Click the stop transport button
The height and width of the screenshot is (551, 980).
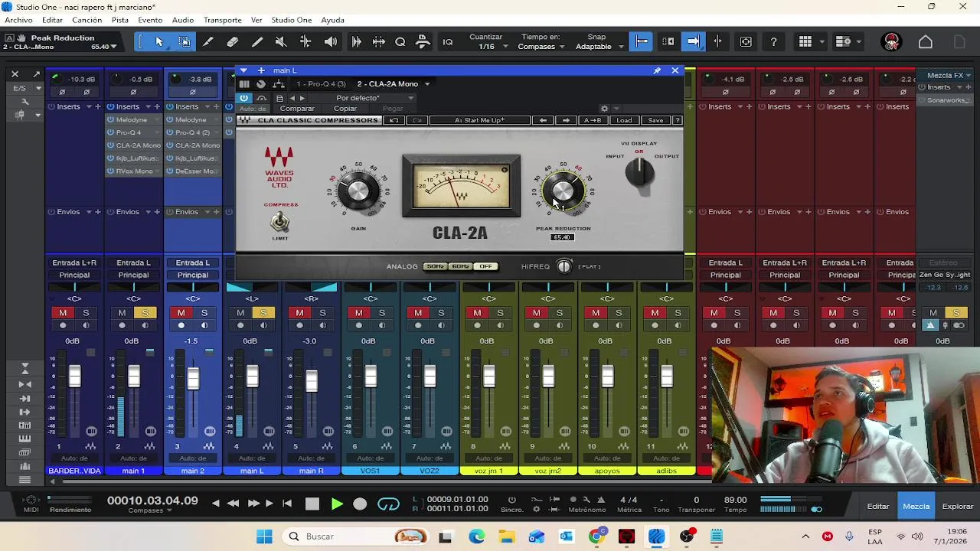(312, 504)
